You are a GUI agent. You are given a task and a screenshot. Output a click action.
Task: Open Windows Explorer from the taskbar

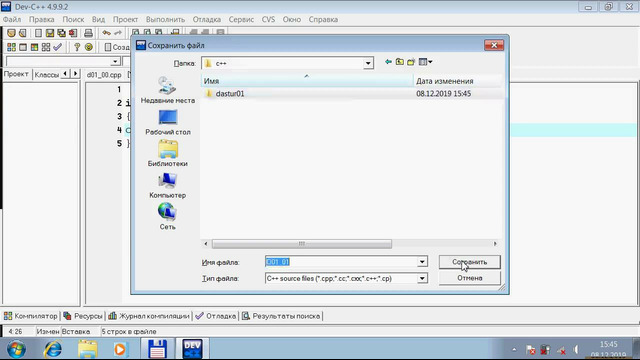click(87, 349)
